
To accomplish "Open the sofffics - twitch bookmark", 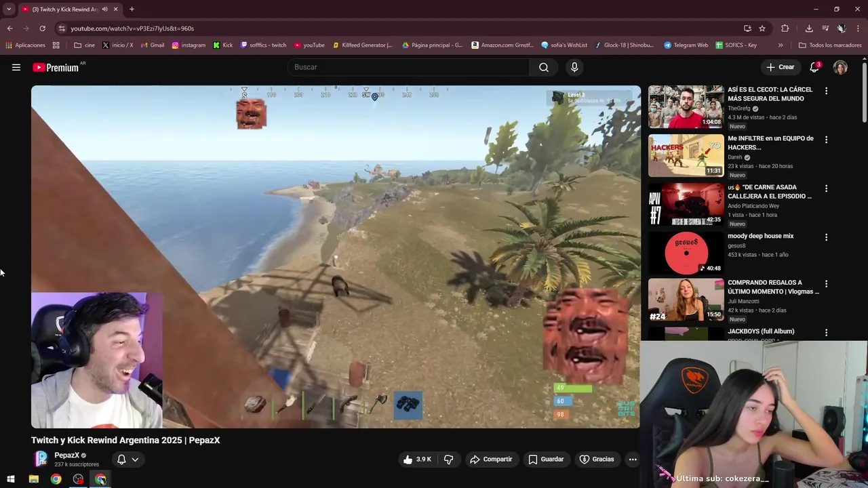I will pyautogui.click(x=262, y=45).
